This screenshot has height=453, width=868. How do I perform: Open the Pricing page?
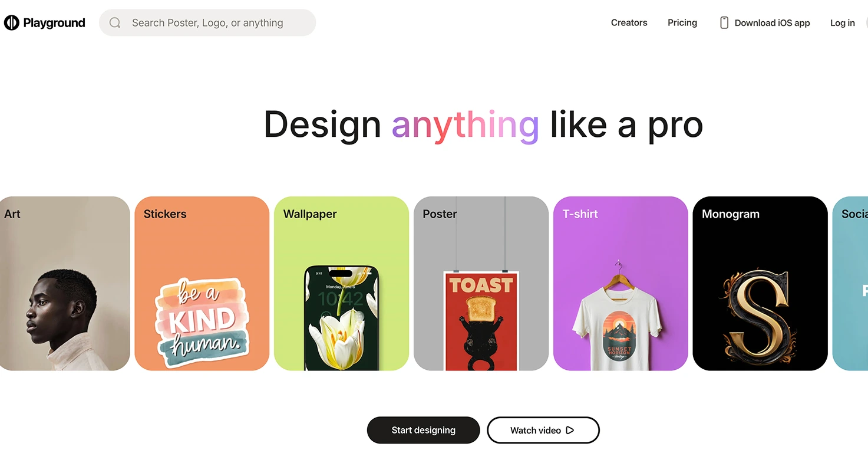682,23
